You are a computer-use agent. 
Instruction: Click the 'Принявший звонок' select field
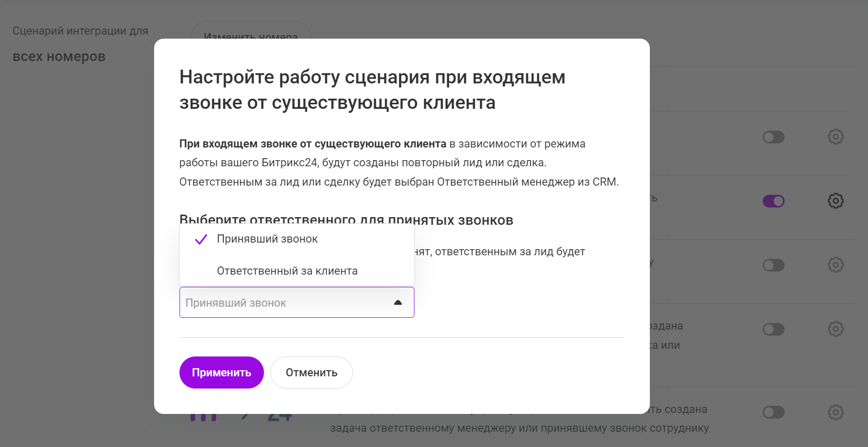point(285,303)
